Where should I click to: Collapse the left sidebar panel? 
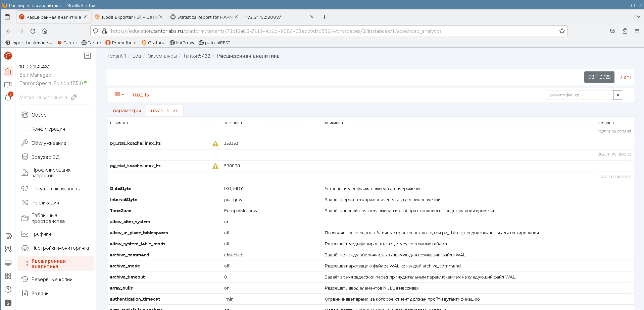click(88, 56)
